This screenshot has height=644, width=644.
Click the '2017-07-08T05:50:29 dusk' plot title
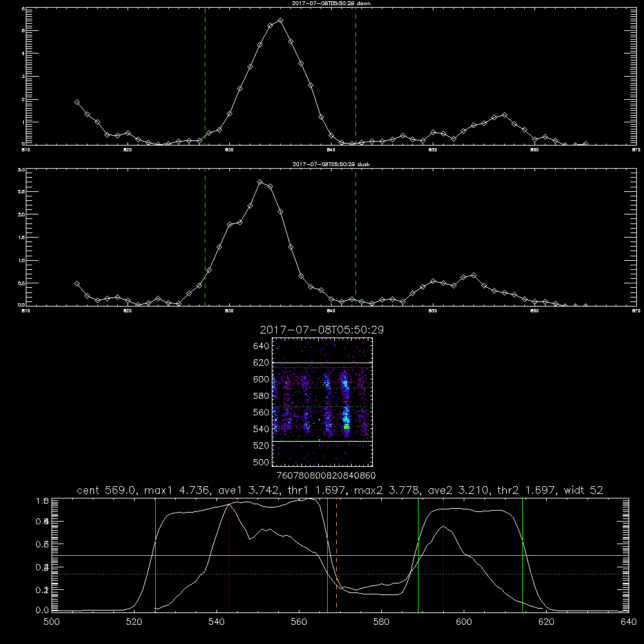point(331,164)
